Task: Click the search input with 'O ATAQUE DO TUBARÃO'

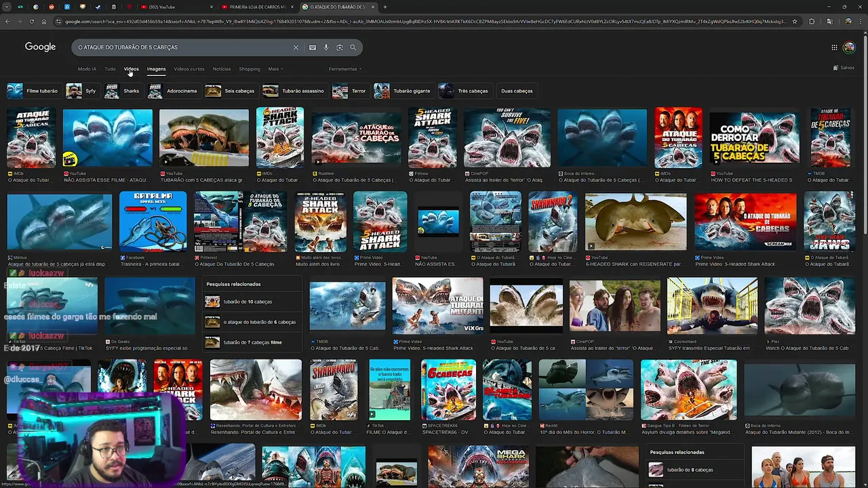Action: click(183, 47)
